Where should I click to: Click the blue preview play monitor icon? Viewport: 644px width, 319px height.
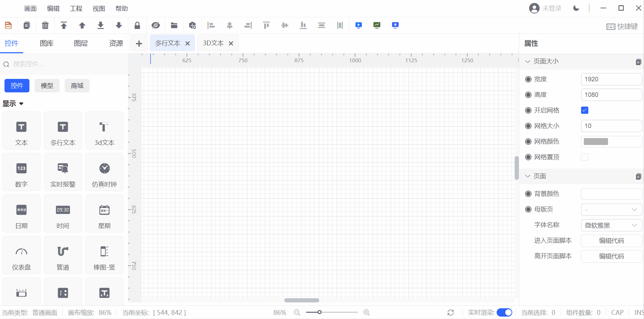pos(359,25)
